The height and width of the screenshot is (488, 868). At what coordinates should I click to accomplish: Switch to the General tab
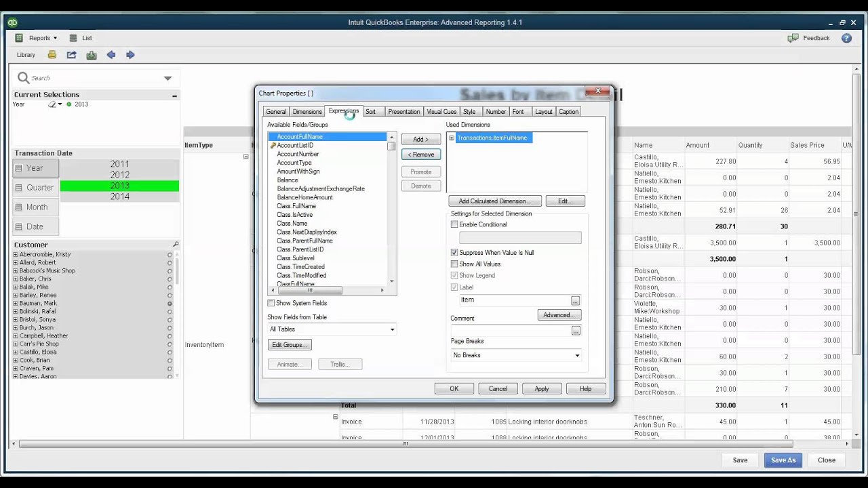276,112
